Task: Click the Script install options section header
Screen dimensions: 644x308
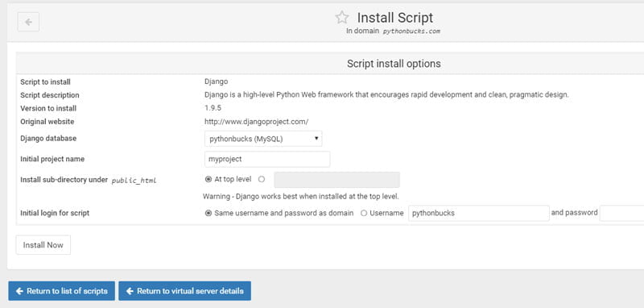Action: [x=394, y=64]
